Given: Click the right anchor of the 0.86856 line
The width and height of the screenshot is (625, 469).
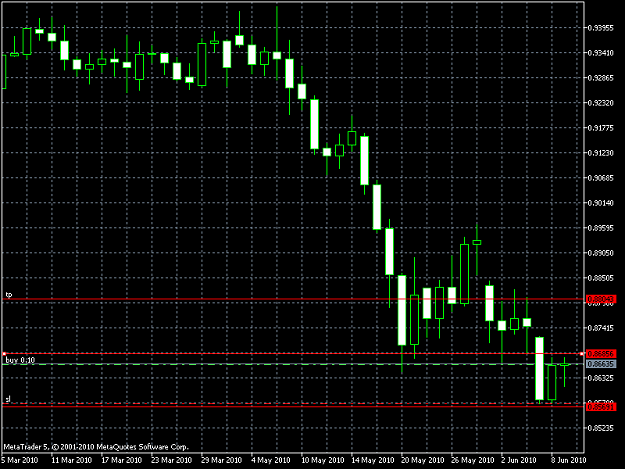Looking at the screenshot, I should 582,354.
